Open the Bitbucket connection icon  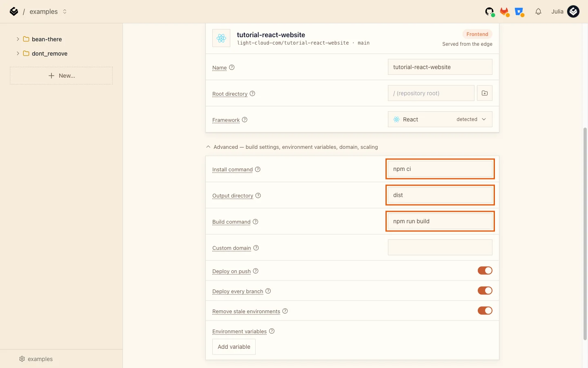coord(519,12)
